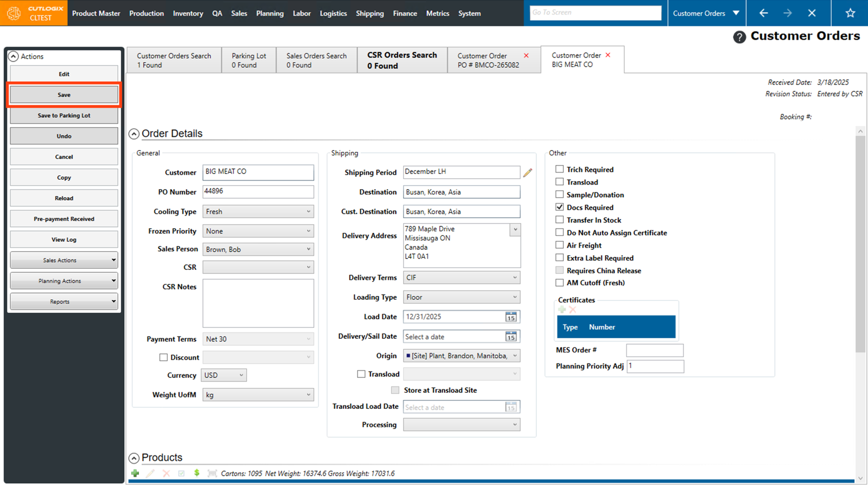Click the green plus icon to add a product
Image resolution: width=868 pixels, height=486 pixels.
click(135, 473)
